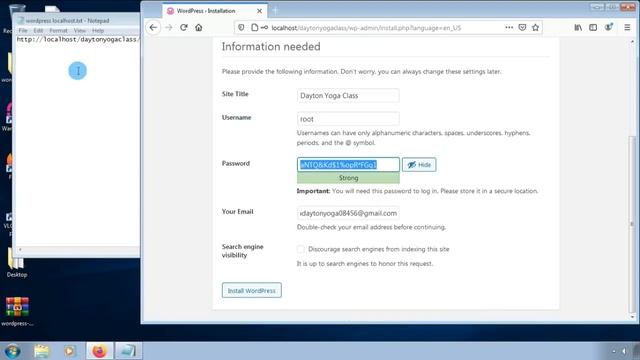Image resolution: width=640 pixels, height=360 pixels.
Task: Edit the Your Email field
Action: click(x=348, y=213)
